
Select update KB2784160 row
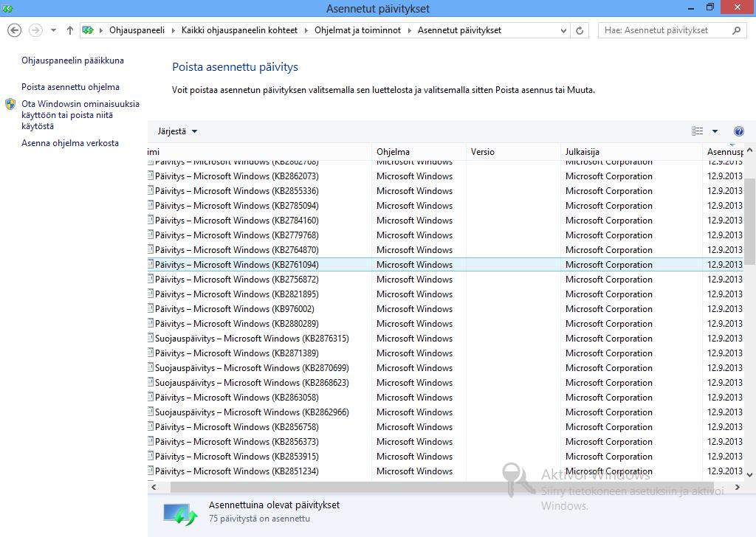pos(445,221)
